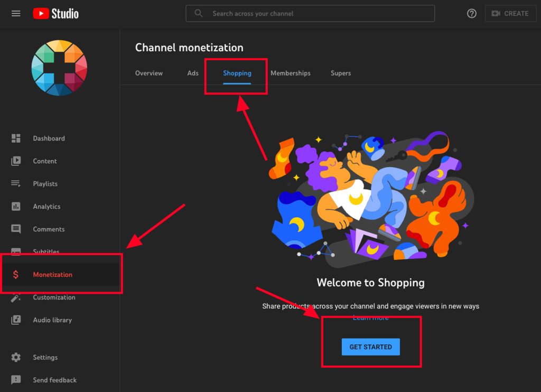Click the Dashboard grid icon
Screen dimensions: 541x392
(16, 138)
